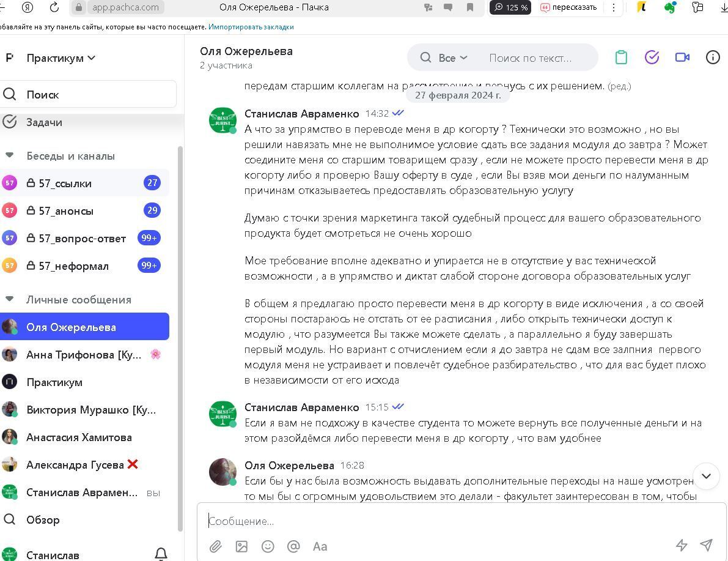Click the lightning quick-actions icon in composer
The width and height of the screenshot is (728, 561).
pyautogui.click(x=681, y=546)
